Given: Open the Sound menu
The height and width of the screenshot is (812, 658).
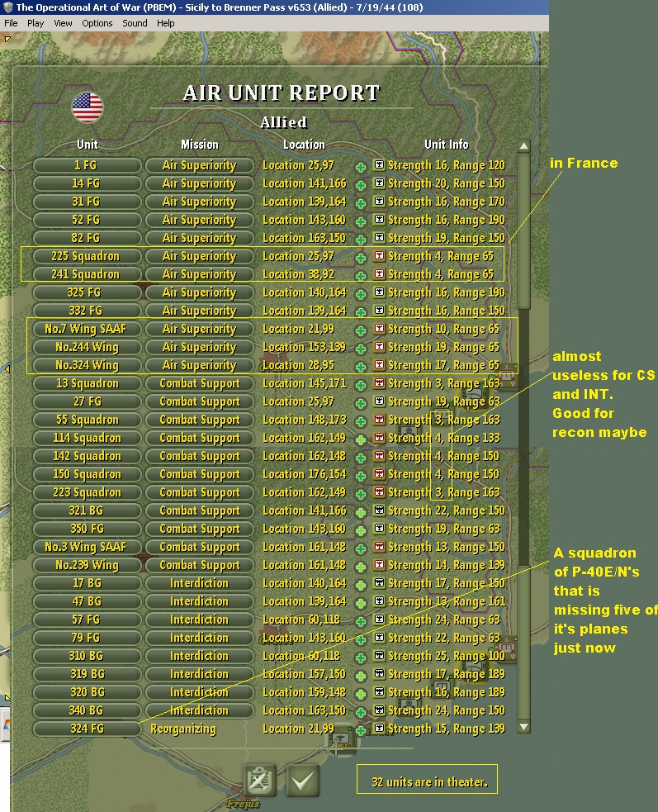Looking at the screenshot, I should tap(135, 23).
